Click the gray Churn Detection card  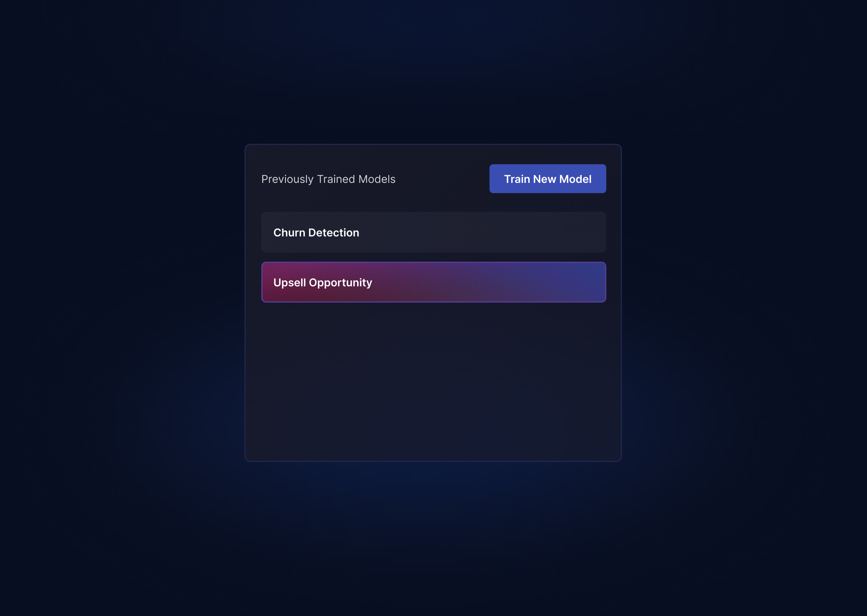click(433, 232)
